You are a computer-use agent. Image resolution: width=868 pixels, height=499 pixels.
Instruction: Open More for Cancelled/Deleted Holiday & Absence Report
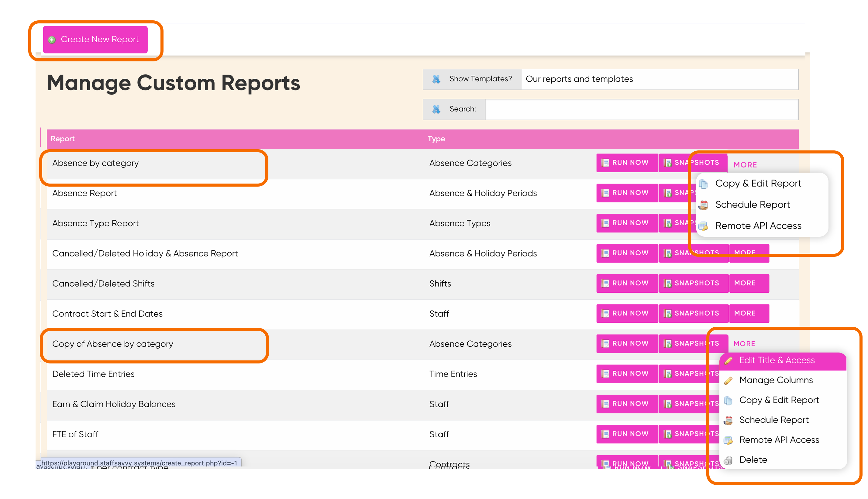coord(749,253)
